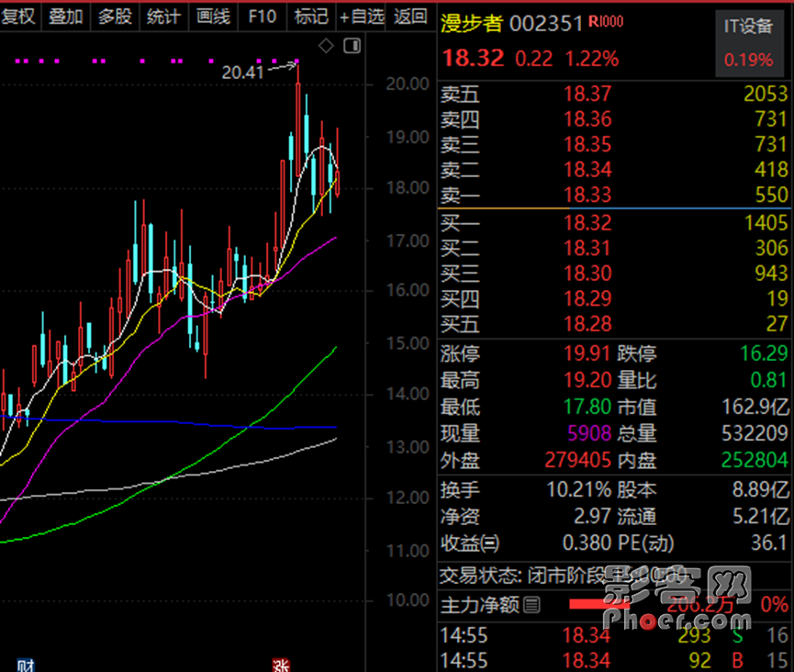Click the 股本 value 8.89亿
794x672 pixels.
click(x=761, y=489)
